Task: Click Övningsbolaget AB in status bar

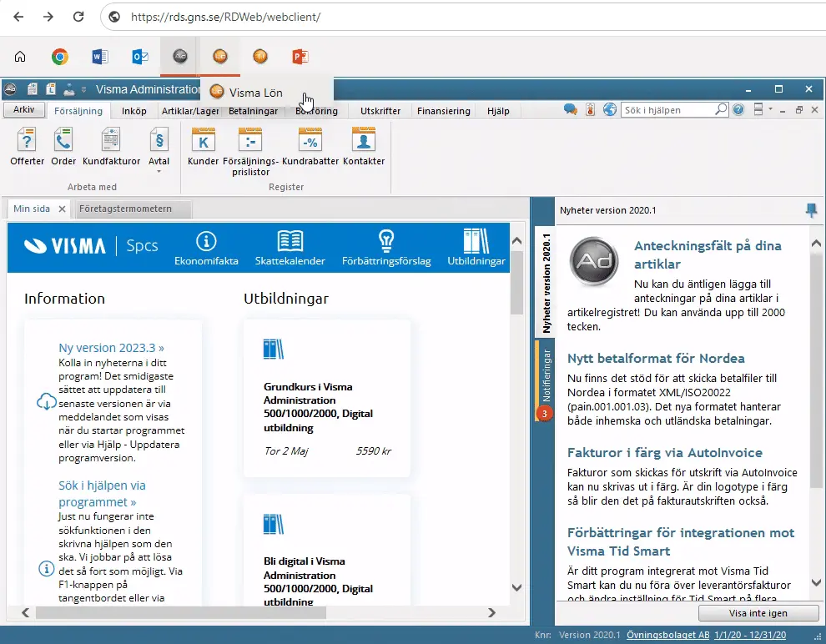Action: click(x=667, y=635)
